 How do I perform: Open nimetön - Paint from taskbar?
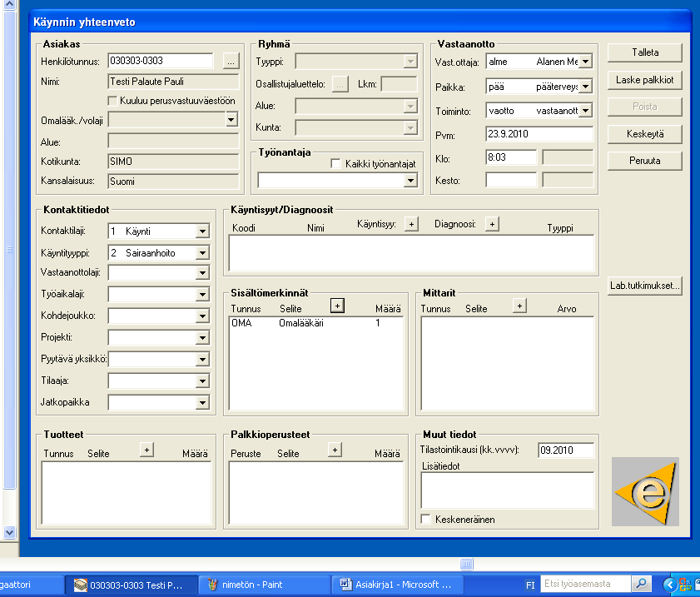[x=265, y=585]
